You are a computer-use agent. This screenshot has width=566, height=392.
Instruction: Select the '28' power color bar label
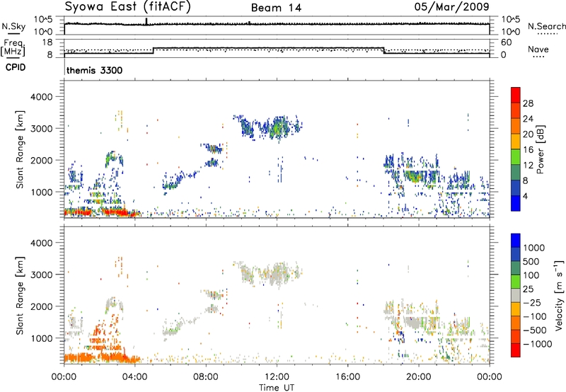(x=528, y=103)
